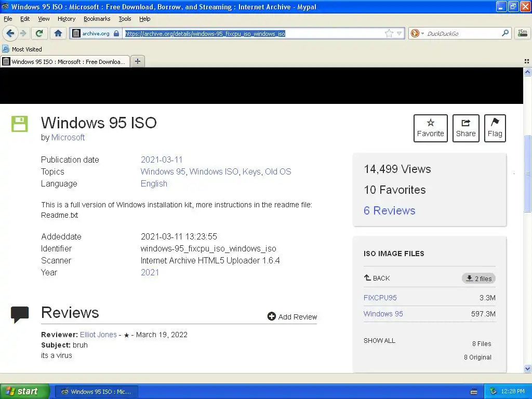Click the 10 Favorites text
Viewport: 532px width, 399px height.
(395, 190)
